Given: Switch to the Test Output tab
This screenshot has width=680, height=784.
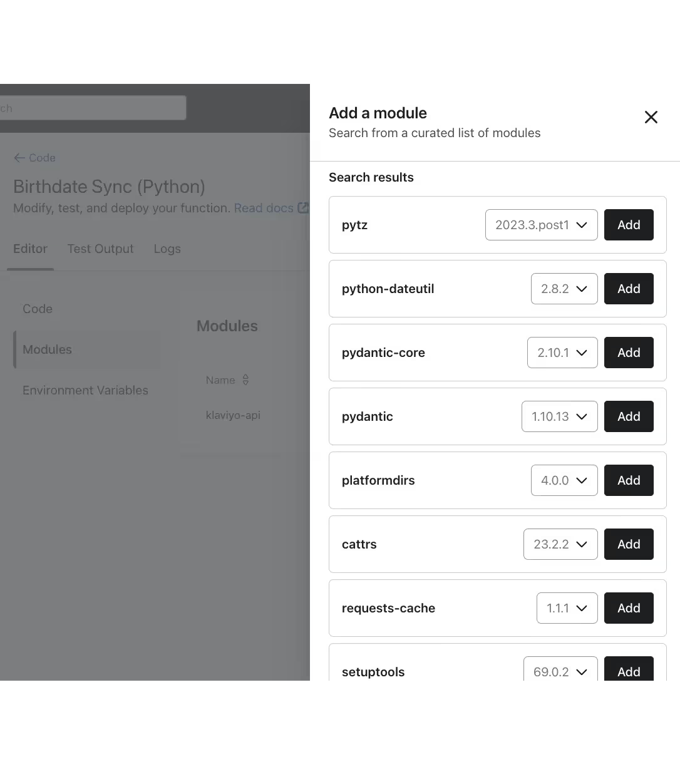Looking at the screenshot, I should pyautogui.click(x=100, y=249).
